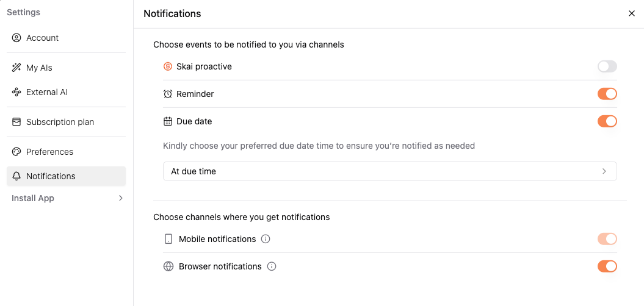Click the Preferences palette icon
The image size is (644, 306).
[16, 152]
